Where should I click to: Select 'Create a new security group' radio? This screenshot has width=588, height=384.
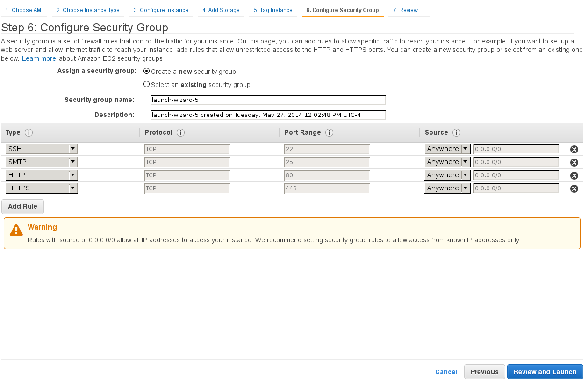147,71
